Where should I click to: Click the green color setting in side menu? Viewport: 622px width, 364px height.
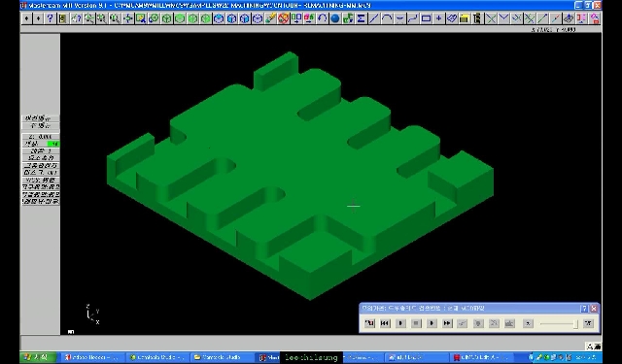coord(41,144)
